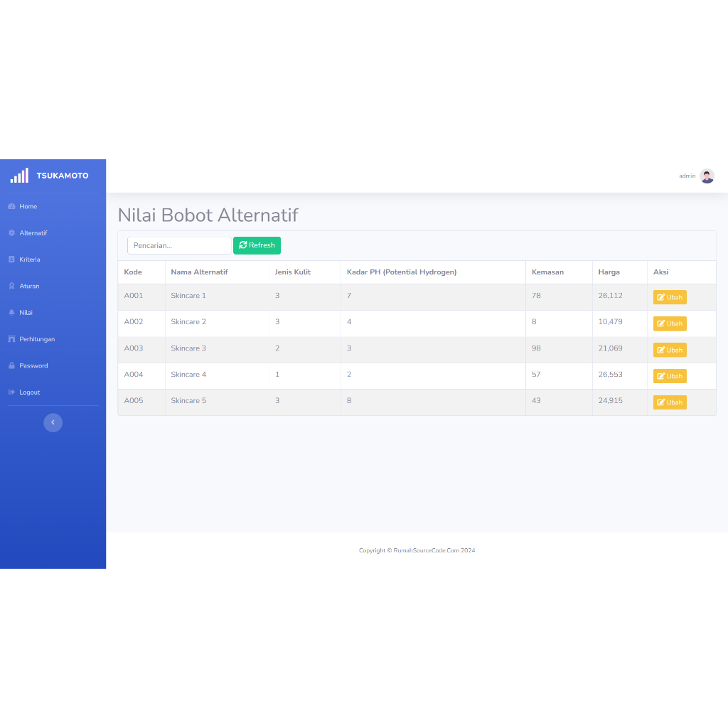Open the admin user avatar menu
728x728 pixels.
coord(707,176)
